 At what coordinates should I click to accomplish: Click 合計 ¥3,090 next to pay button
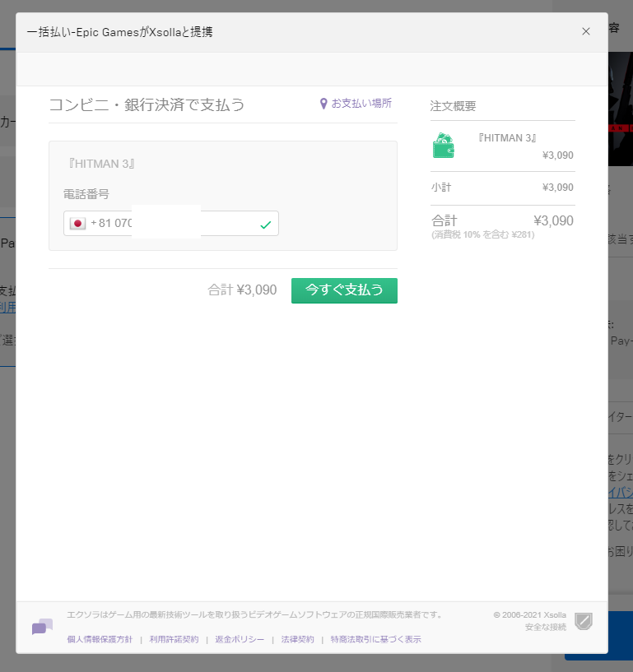coord(242,290)
